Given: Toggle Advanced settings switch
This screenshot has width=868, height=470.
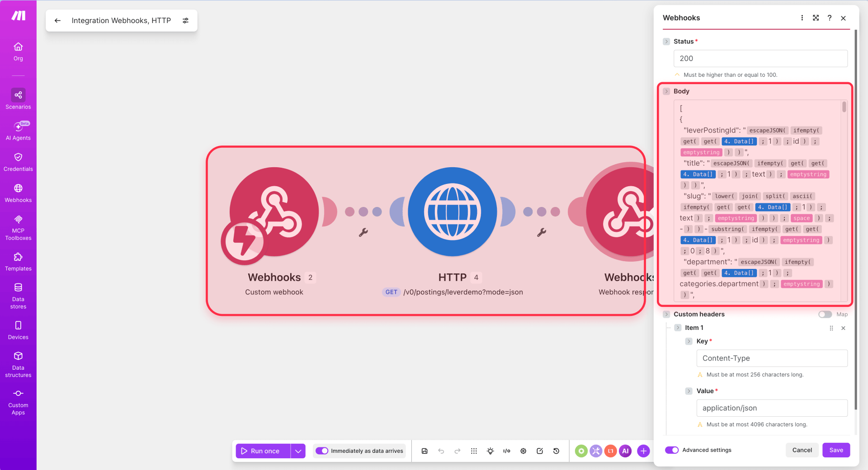Looking at the screenshot, I should coord(672,450).
